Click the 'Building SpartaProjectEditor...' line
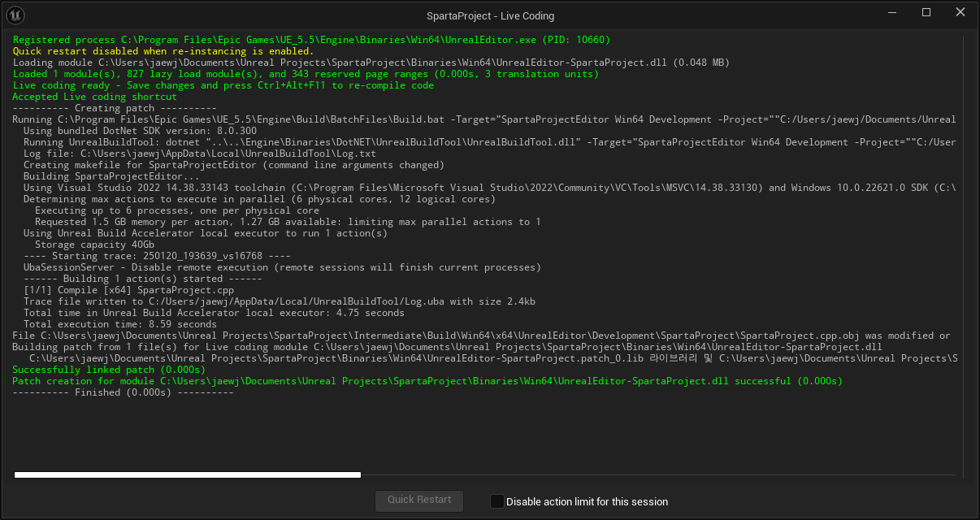Screen dimensions: 980x520 pyautogui.click(x=111, y=176)
